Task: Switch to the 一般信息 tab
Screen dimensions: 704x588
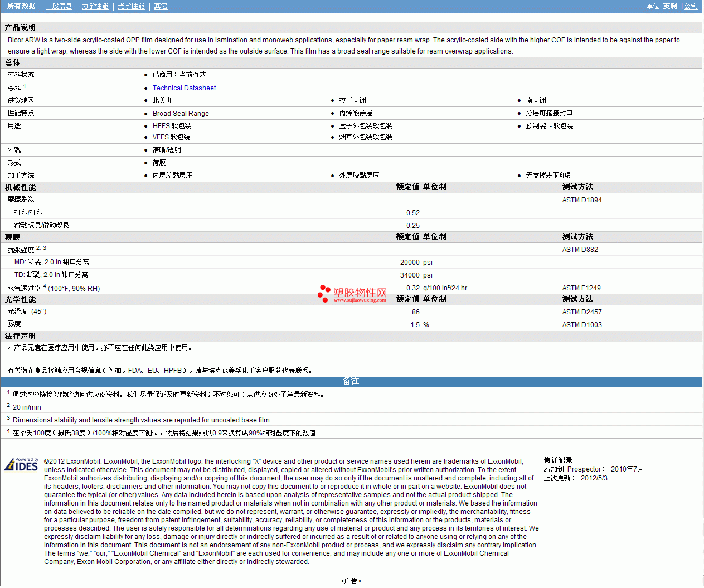Action: [x=59, y=6]
